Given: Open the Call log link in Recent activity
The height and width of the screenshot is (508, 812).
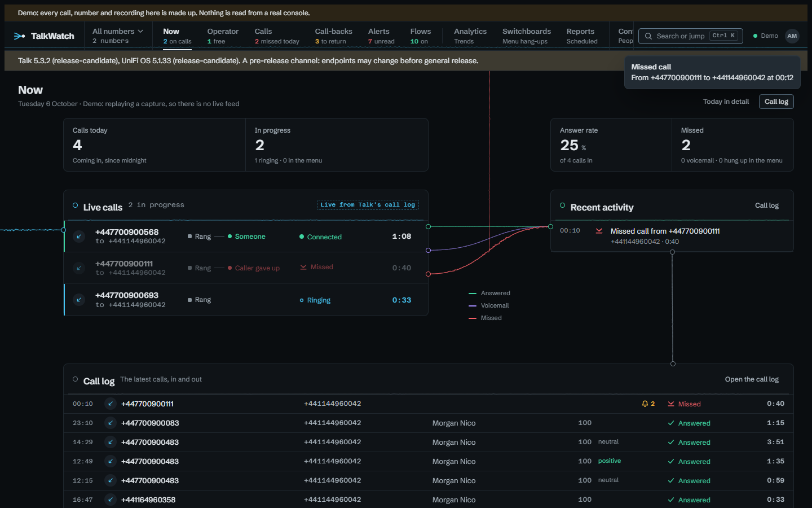Looking at the screenshot, I should pos(767,205).
